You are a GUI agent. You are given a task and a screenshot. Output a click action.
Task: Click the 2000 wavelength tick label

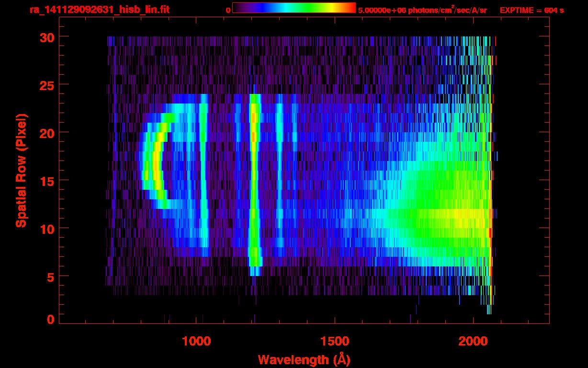473,341
